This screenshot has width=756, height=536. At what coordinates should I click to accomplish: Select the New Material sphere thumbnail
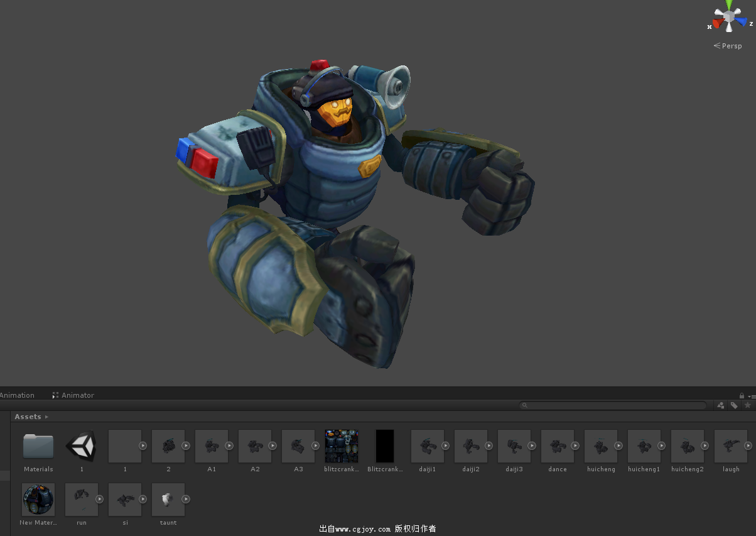click(38, 500)
